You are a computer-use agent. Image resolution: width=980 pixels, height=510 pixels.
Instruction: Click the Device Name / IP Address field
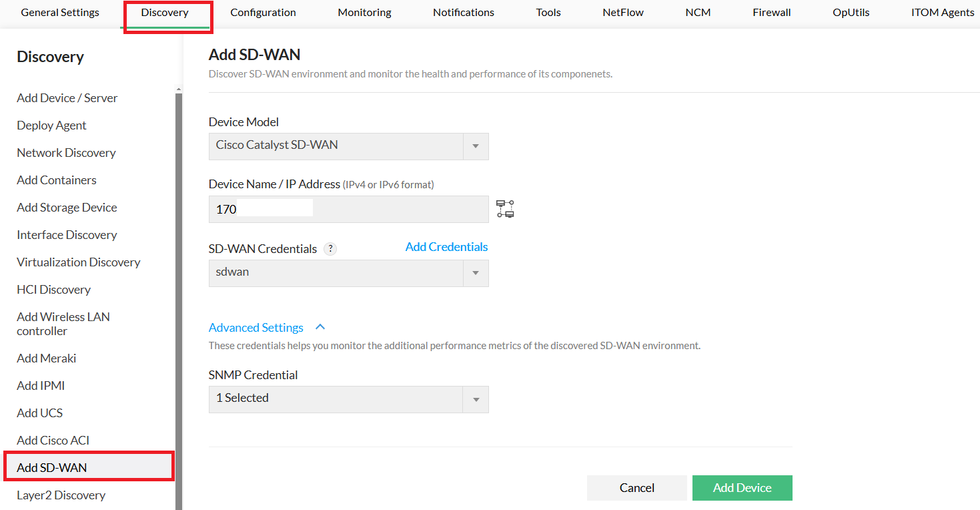(348, 209)
